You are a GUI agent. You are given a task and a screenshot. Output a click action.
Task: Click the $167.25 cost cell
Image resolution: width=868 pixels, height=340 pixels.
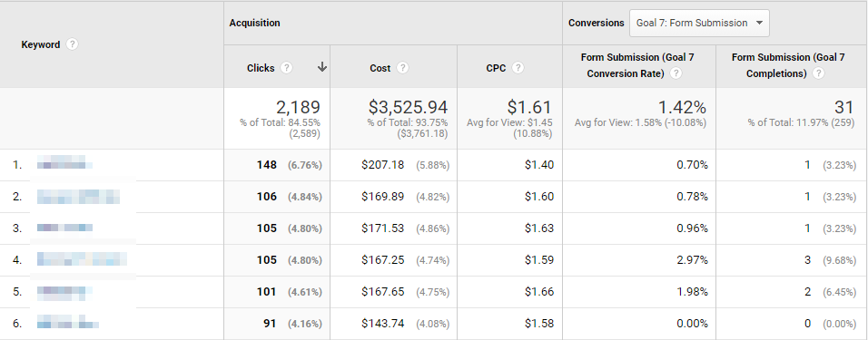(393, 260)
